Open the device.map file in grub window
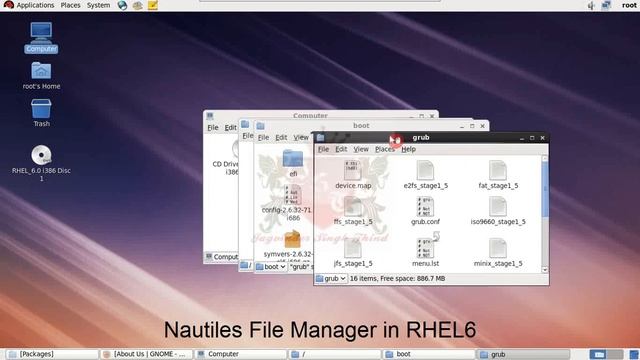 352,170
